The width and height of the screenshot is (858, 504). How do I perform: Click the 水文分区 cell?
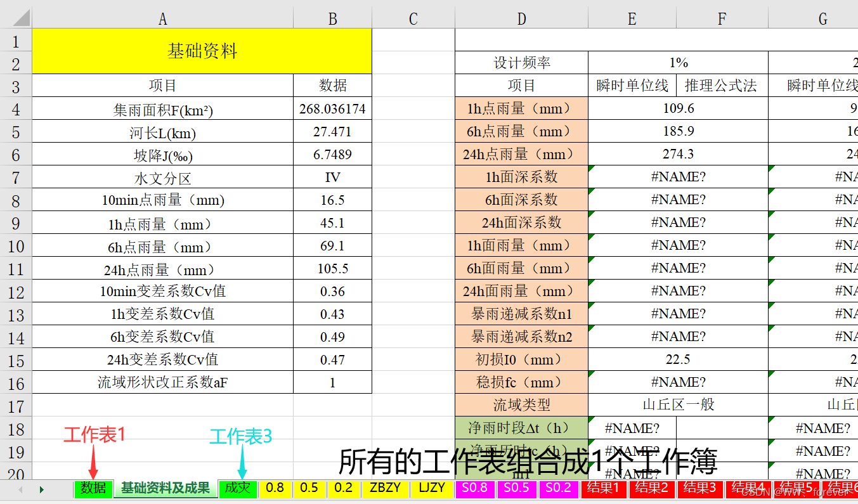162,178
